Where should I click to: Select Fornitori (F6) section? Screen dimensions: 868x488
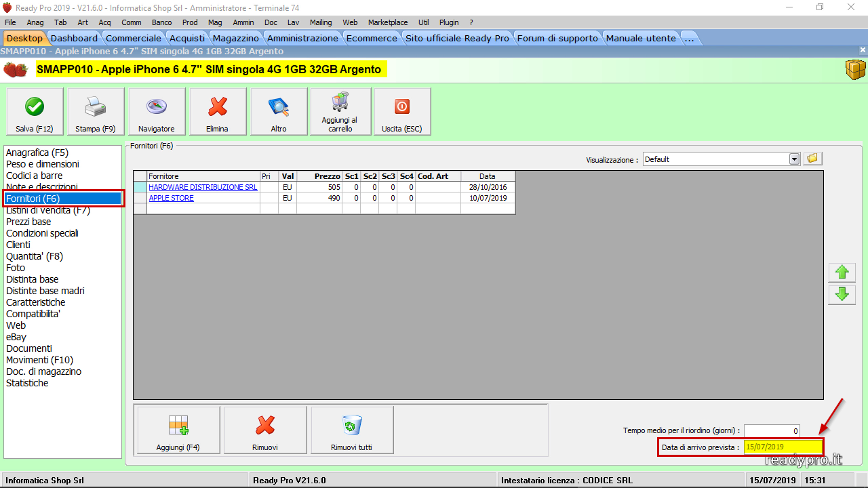tap(63, 199)
